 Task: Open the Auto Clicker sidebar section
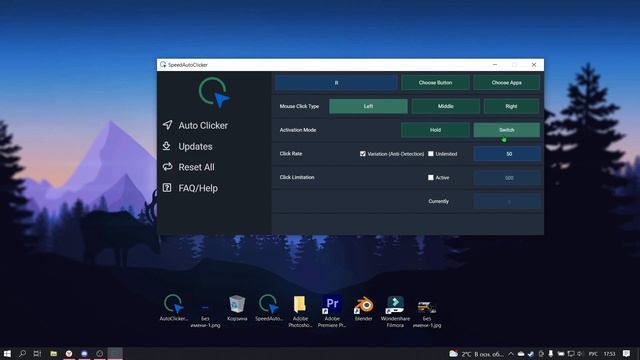[195, 125]
